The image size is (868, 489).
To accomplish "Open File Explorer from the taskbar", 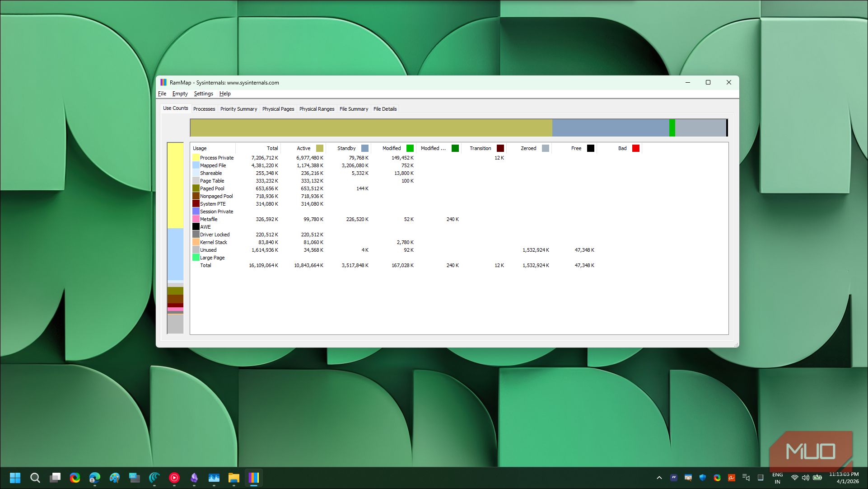I will [234, 478].
